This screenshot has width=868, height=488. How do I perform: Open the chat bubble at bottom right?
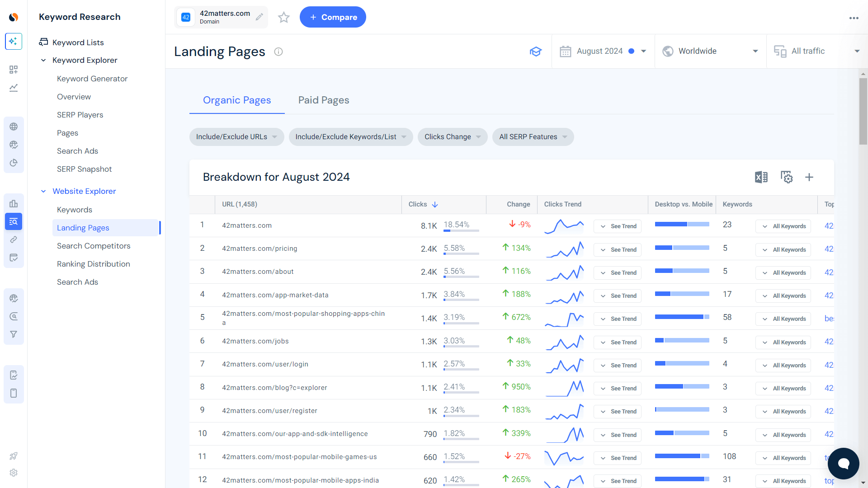coord(843,463)
